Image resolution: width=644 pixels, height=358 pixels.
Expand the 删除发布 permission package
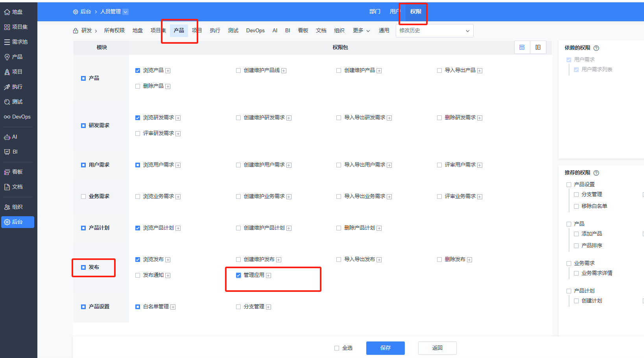tap(470, 260)
